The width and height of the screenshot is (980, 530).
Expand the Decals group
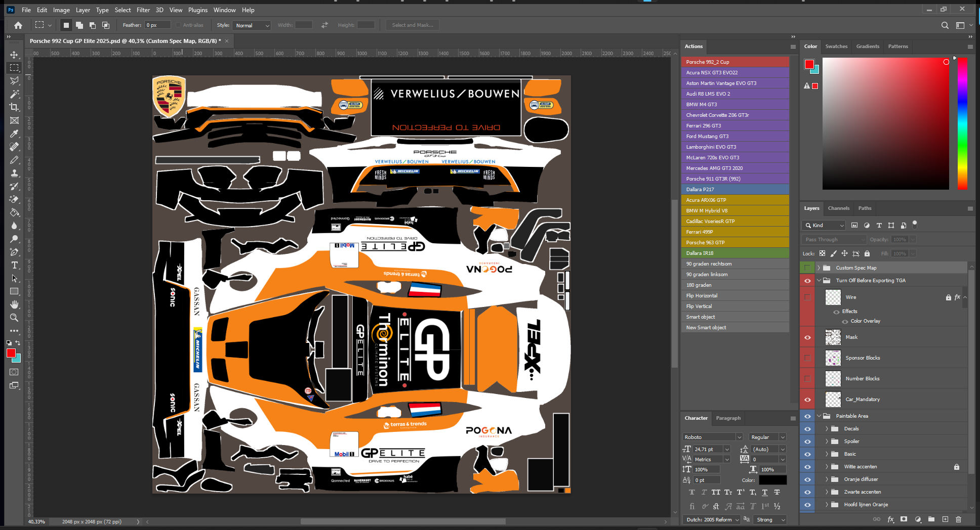(827, 429)
